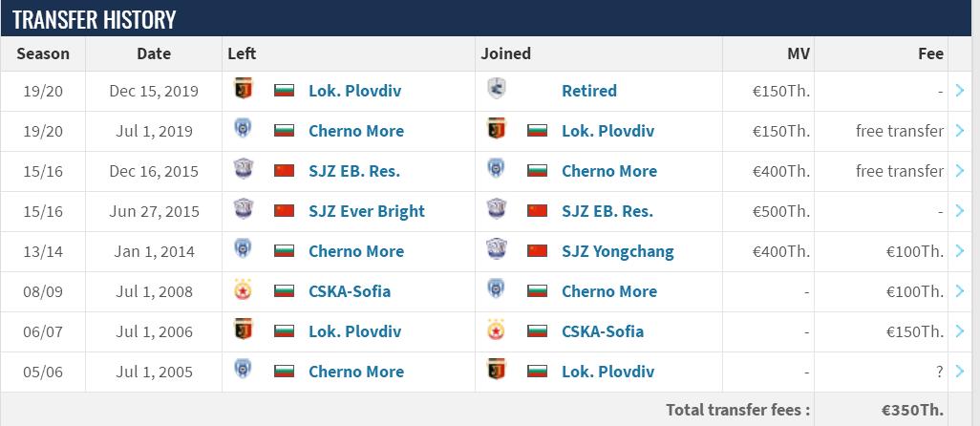Expand the Jul 1, 2006 transfer row arrow
This screenshot has width=980, height=426.
coord(960,331)
